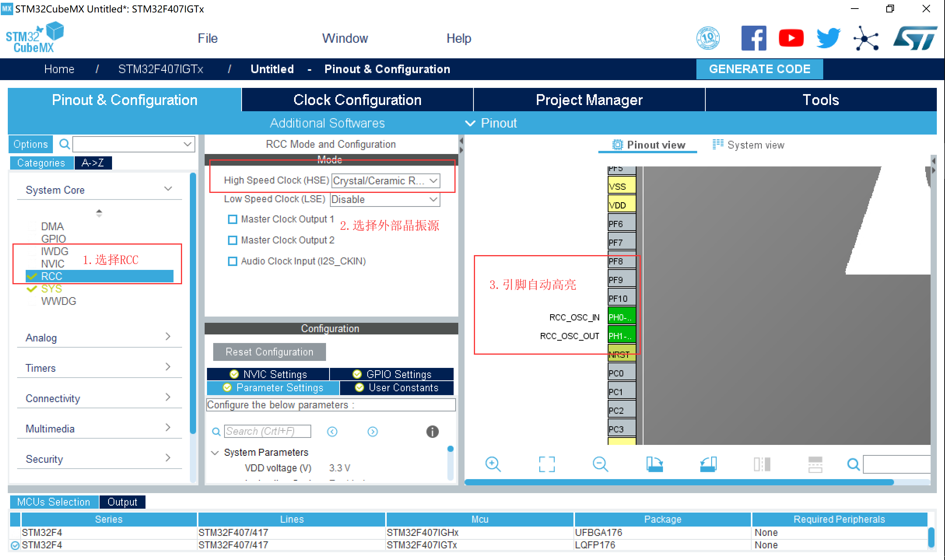Click the parameter Search input field
The width and height of the screenshot is (945, 560).
click(267, 431)
